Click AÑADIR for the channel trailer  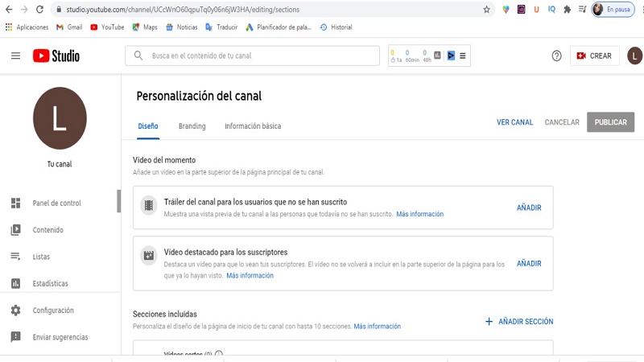529,208
